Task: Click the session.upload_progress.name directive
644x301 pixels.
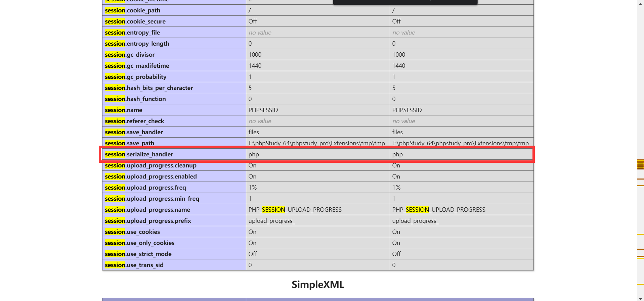Action: click(147, 210)
